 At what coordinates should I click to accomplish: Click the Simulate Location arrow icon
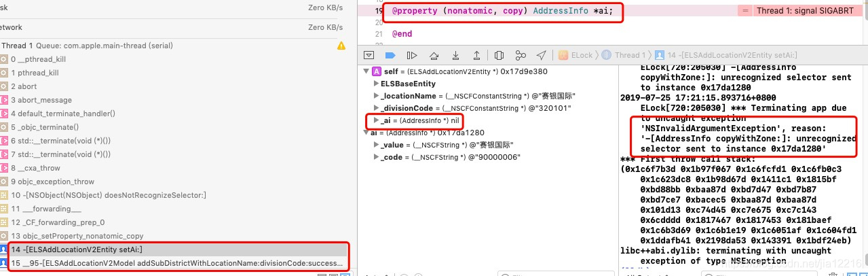(541, 55)
